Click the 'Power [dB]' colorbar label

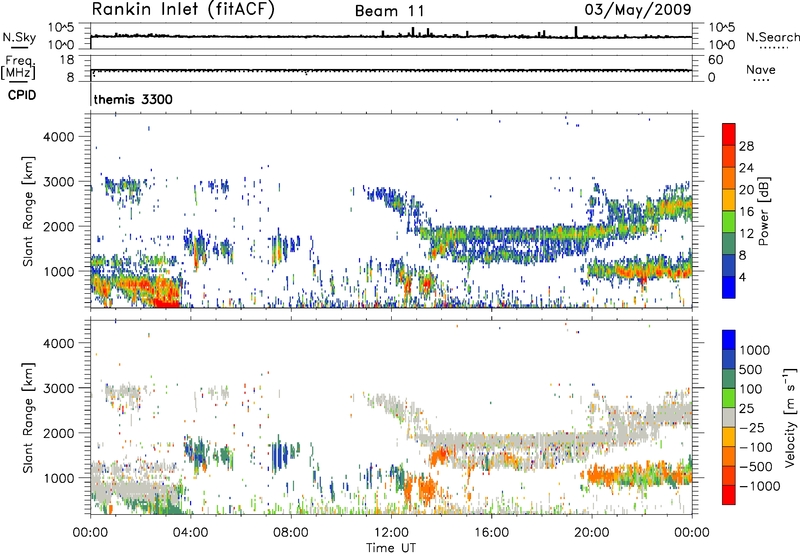tap(763, 211)
